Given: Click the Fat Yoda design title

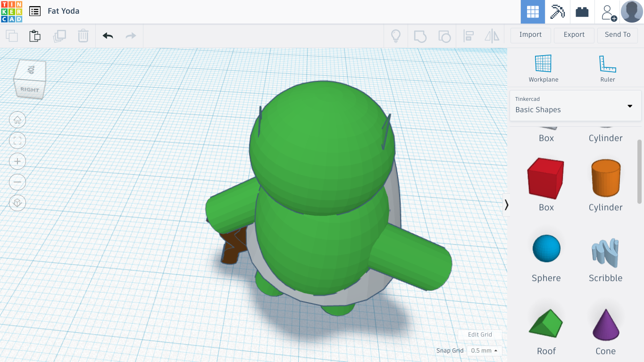Looking at the screenshot, I should [63, 11].
